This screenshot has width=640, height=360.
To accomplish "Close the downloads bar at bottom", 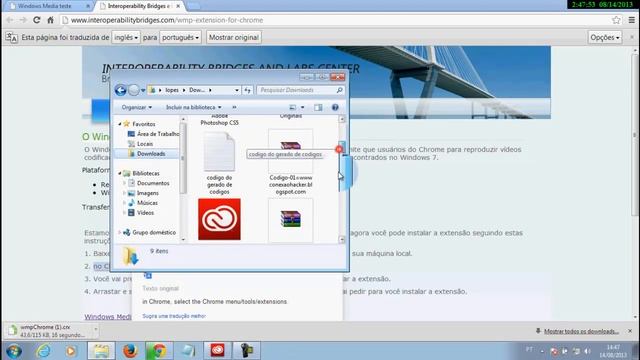I will click(630, 331).
